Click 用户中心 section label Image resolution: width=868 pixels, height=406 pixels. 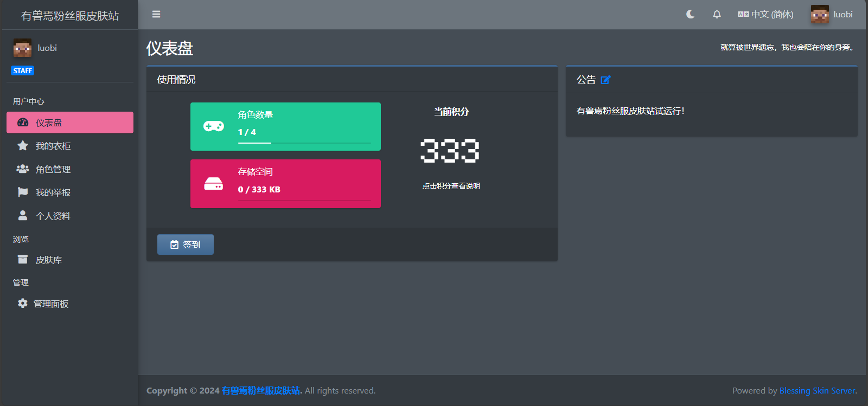click(x=29, y=101)
